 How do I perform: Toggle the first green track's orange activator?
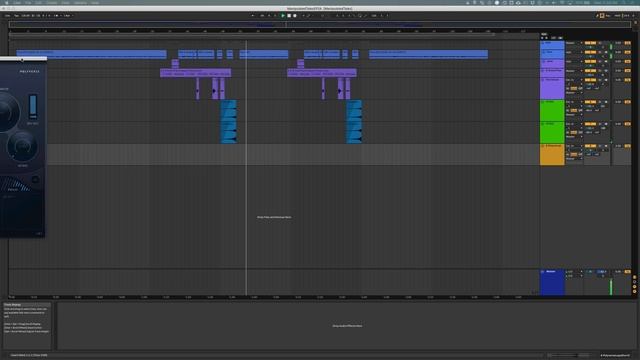coord(590,102)
